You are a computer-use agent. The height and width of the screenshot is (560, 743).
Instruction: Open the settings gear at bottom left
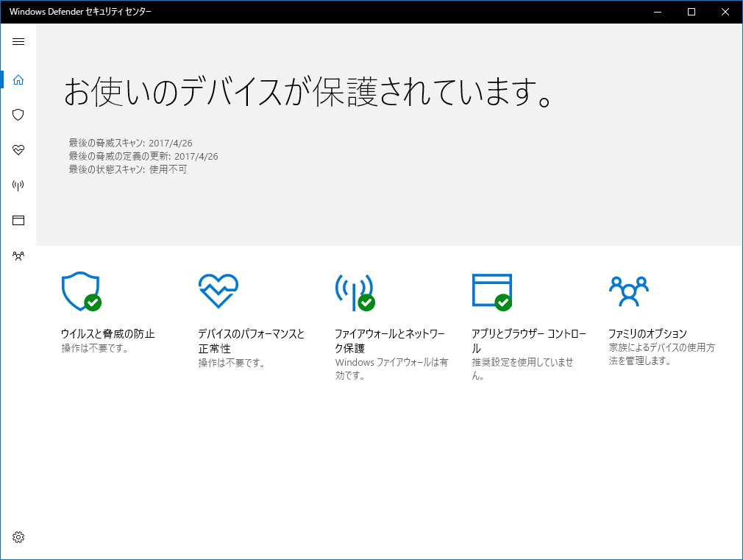[x=18, y=537]
